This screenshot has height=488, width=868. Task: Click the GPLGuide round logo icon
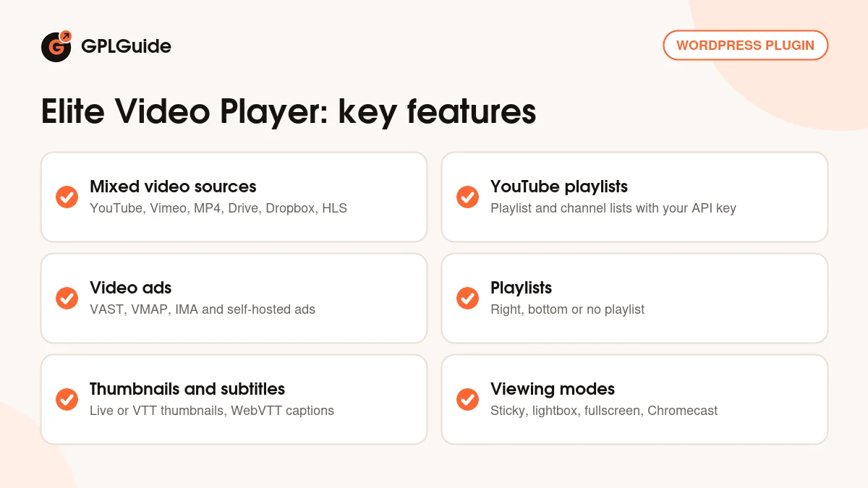tap(56, 46)
